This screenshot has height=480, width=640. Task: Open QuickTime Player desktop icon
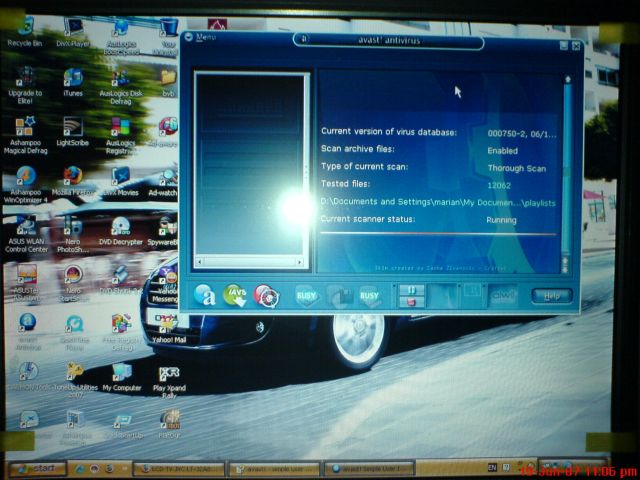pos(74,332)
